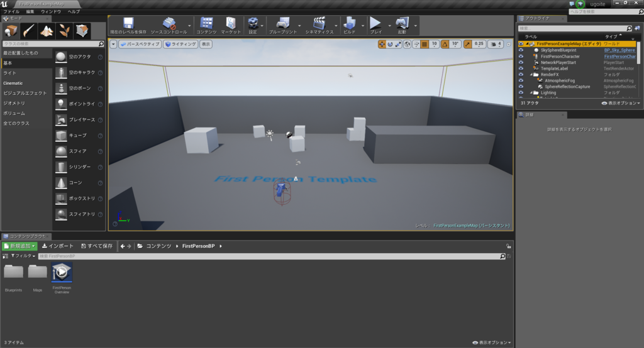Open Settings (設定) toolbar icon
The image size is (644, 348).
pyautogui.click(x=253, y=26)
